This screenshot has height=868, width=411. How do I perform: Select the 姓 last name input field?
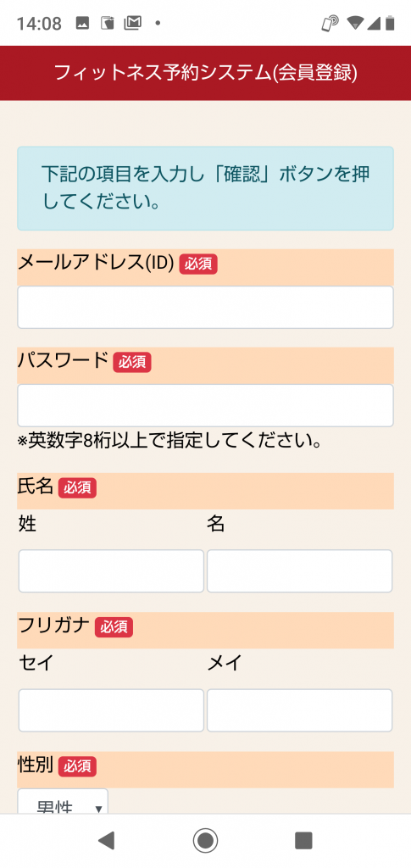tap(111, 570)
